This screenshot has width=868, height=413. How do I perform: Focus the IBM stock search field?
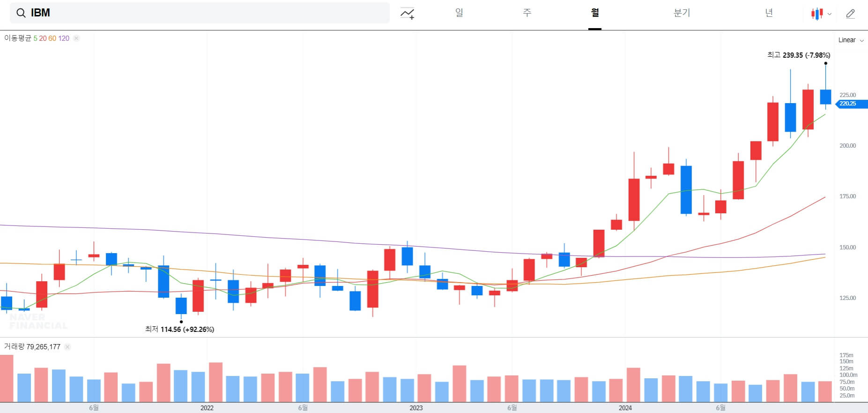200,13
